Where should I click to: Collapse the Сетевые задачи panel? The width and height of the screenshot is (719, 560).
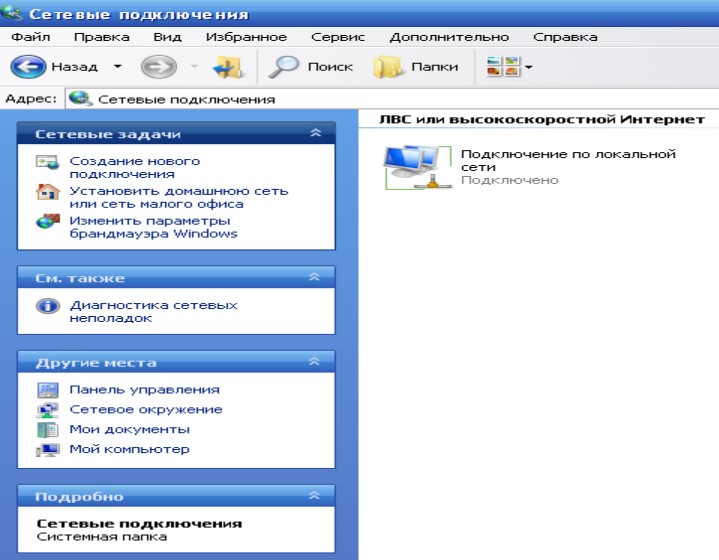[x=315, y=133]
